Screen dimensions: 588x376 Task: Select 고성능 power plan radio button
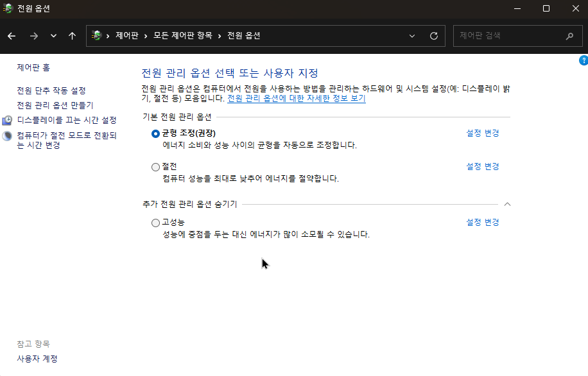click(155, 223)
